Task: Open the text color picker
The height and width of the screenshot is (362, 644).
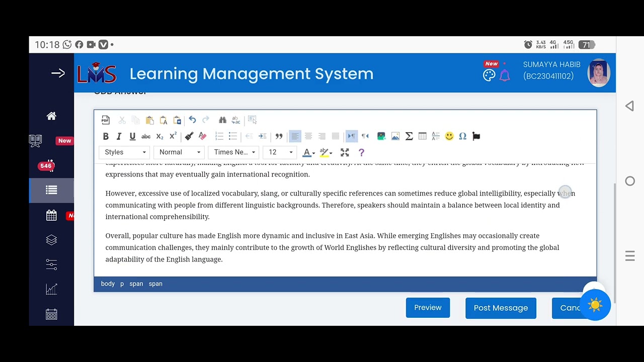Action: [308, 152]
